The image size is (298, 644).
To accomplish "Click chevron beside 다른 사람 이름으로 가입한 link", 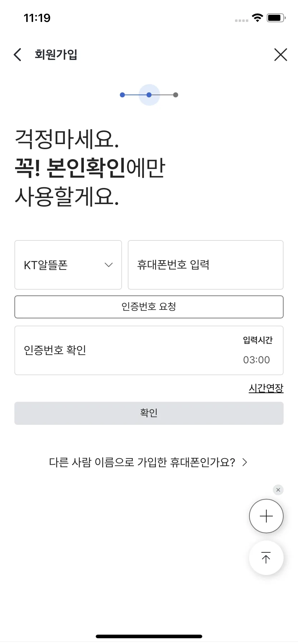I will pos(245,462).
